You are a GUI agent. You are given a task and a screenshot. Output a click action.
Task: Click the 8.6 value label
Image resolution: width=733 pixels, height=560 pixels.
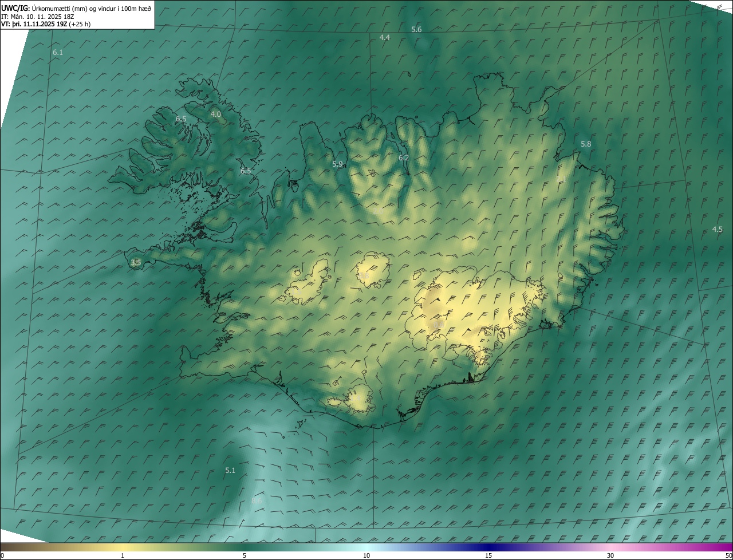[x=257, y=500]
